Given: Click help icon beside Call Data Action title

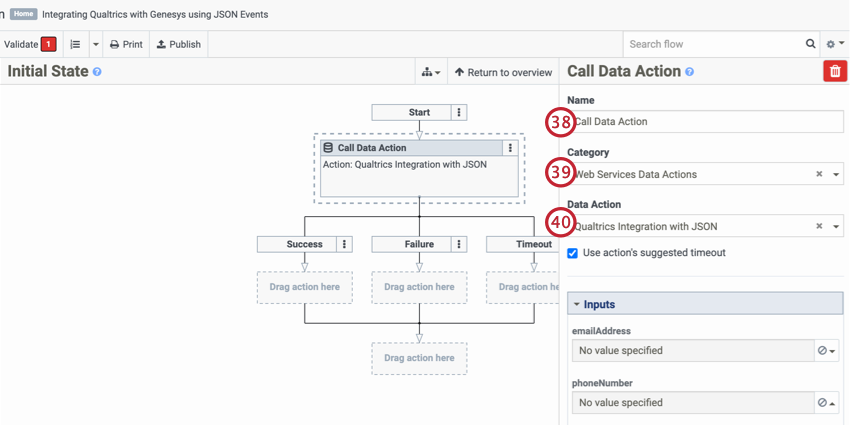Looking at the screenshot, I should click(689, 72).
